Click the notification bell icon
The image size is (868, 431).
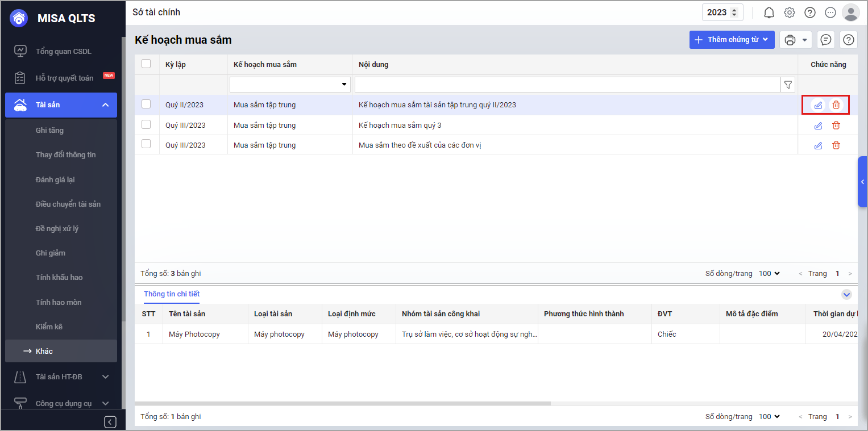tap(769, 12)
